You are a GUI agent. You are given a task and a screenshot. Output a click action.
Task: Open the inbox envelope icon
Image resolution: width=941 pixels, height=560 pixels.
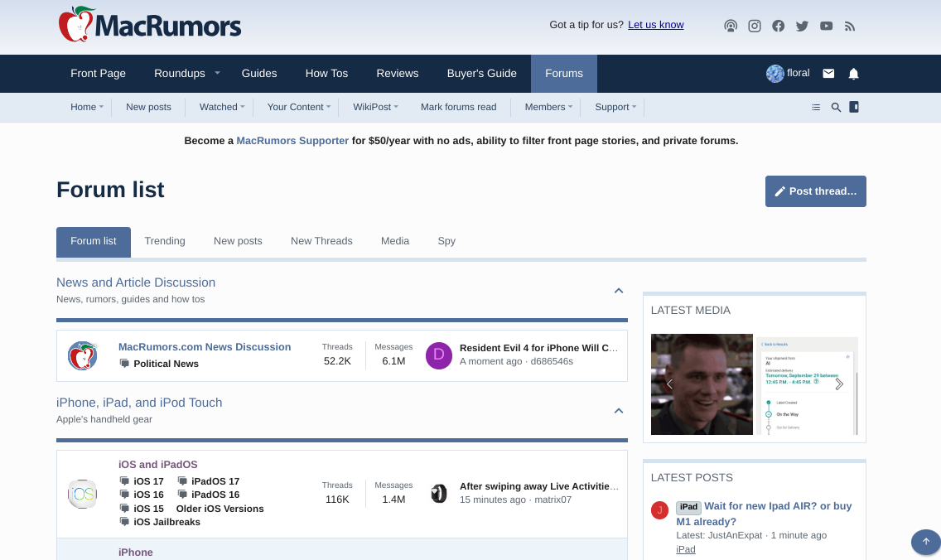828,73
